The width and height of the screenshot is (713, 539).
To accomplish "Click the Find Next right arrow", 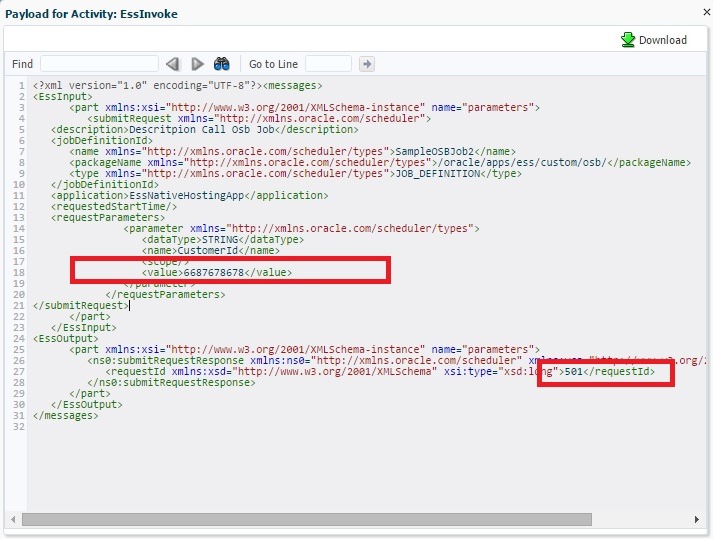I will click(197, 64).
